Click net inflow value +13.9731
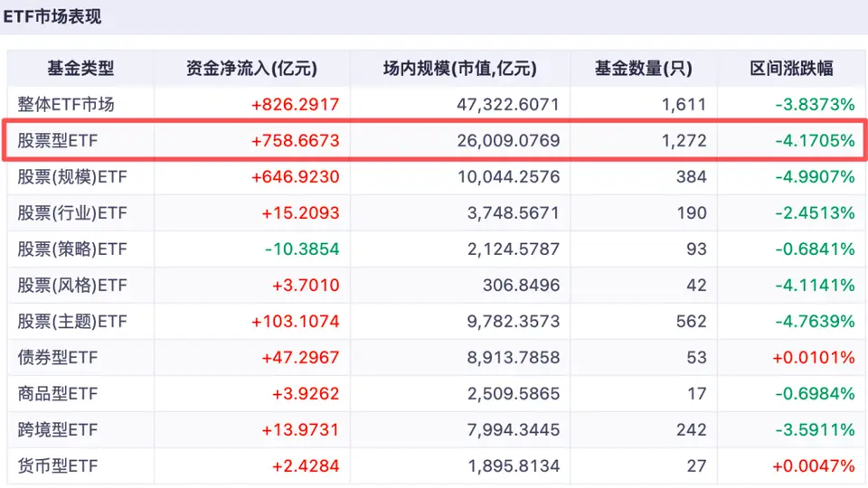Image resolution: width=868 pixels, height=488 pixels. tap(300, 429)
